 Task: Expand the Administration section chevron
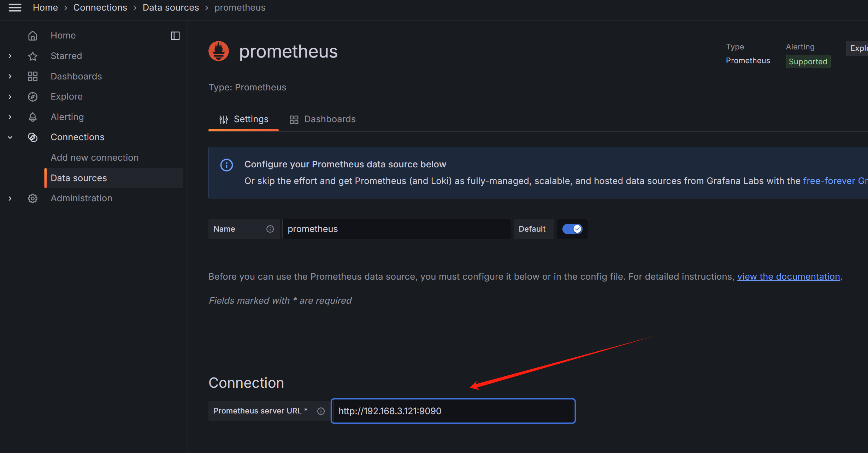pos(10,198)
